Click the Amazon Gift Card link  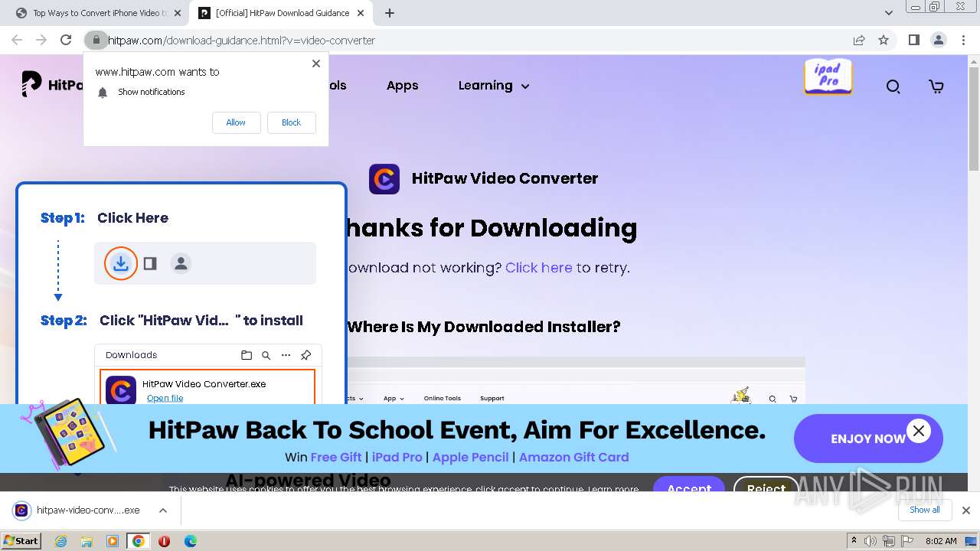[x=573, y=457]
